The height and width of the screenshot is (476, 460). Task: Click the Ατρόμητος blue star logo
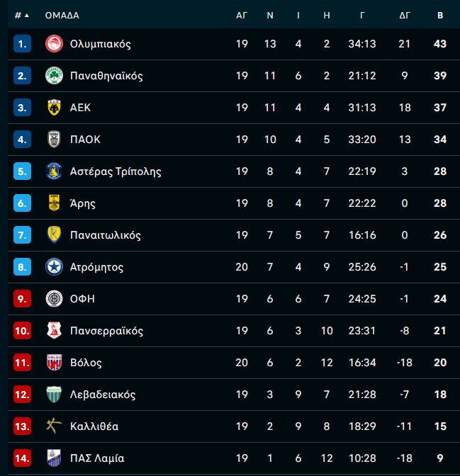coord(54,267)
